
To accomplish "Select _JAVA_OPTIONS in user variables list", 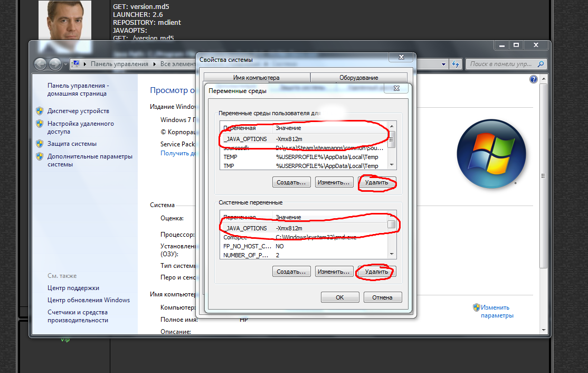I will pyautogui.click(x=304, y=139).
